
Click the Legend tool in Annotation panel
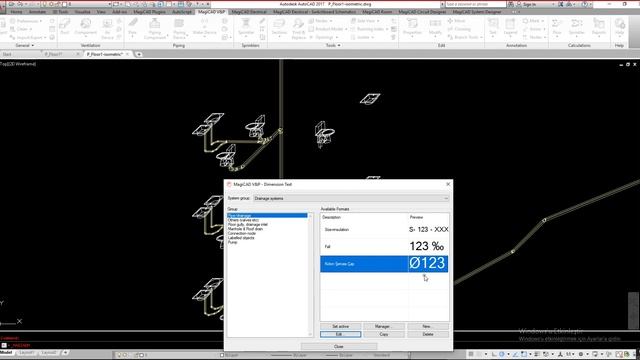point(510,27)
